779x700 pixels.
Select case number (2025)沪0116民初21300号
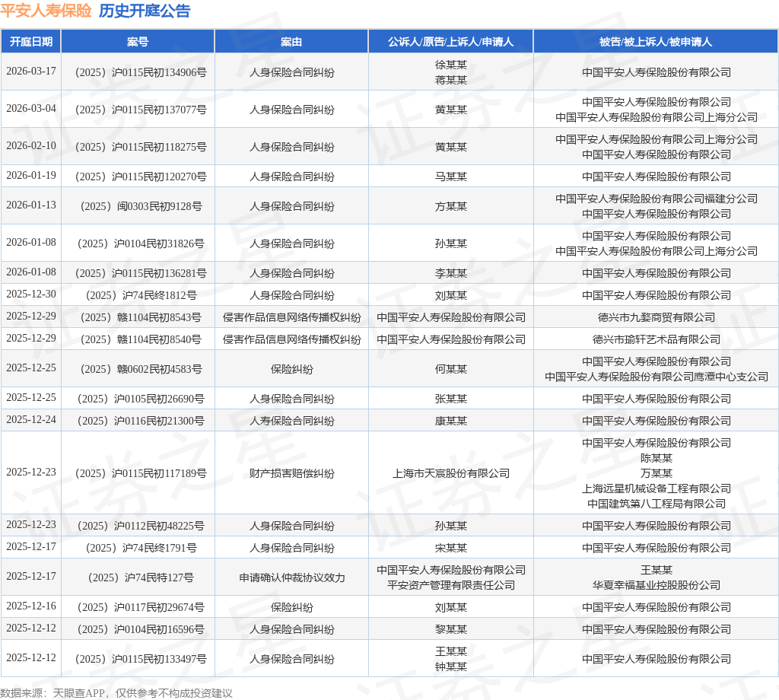coord(141,421)
